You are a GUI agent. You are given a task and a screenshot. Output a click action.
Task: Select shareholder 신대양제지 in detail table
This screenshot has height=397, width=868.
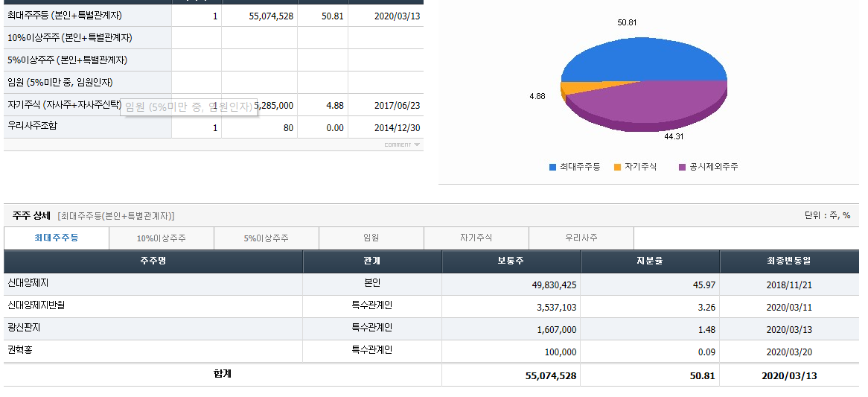click(28, 283)
